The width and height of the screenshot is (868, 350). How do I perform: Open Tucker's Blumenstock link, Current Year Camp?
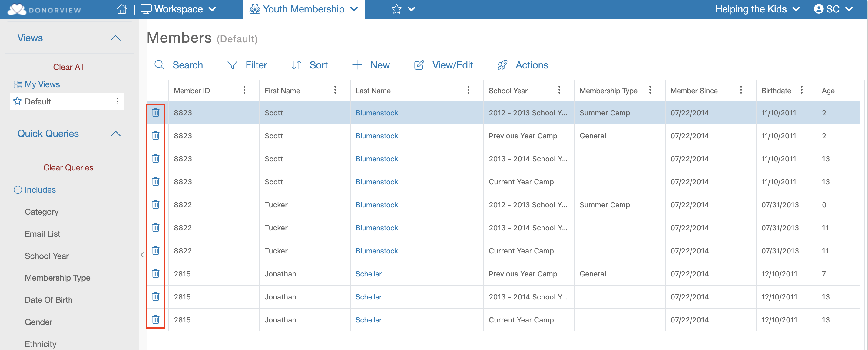(376, 251)
